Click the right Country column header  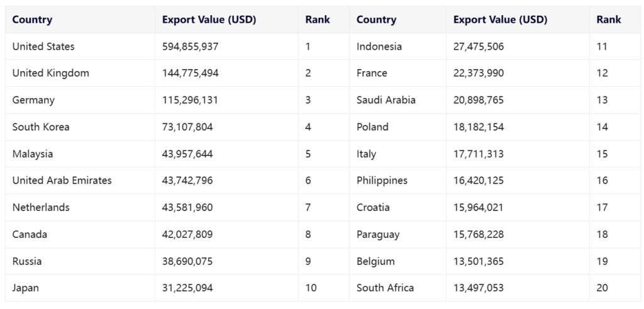376,20
